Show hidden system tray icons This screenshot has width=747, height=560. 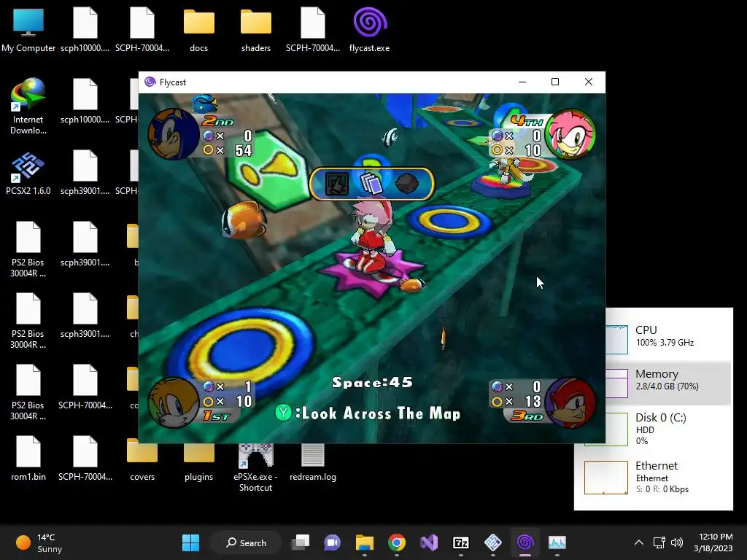pos(639,542)
